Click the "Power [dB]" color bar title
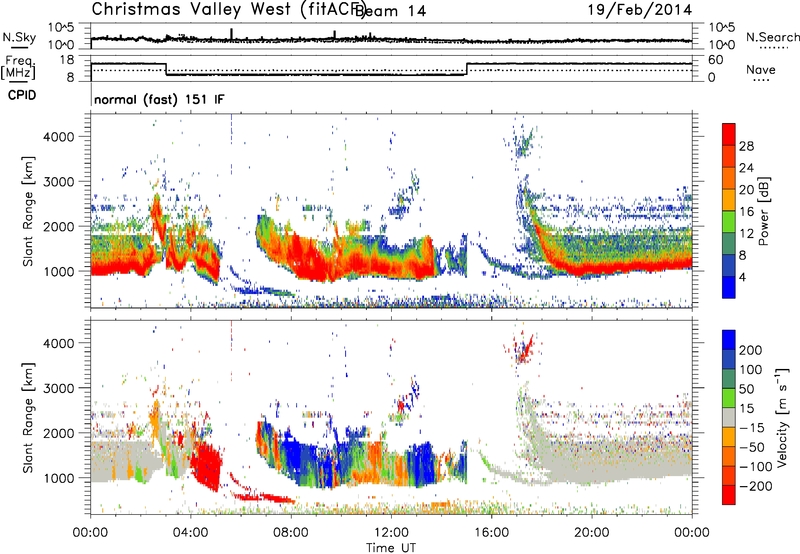 tap(763, 211)
